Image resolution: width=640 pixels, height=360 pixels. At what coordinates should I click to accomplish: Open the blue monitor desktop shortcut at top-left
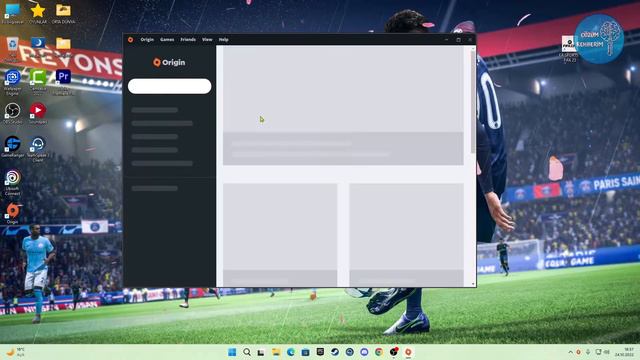coord(12,13)
